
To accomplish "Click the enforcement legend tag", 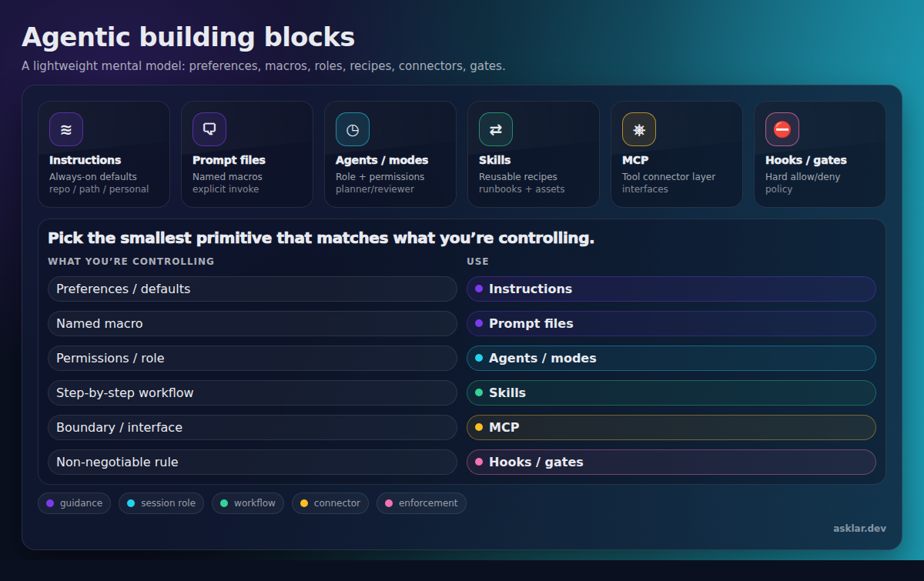I will [x=421, y=503].
